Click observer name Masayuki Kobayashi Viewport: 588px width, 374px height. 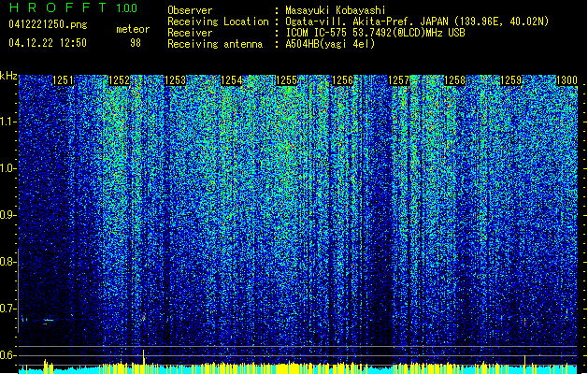[336, 10]
